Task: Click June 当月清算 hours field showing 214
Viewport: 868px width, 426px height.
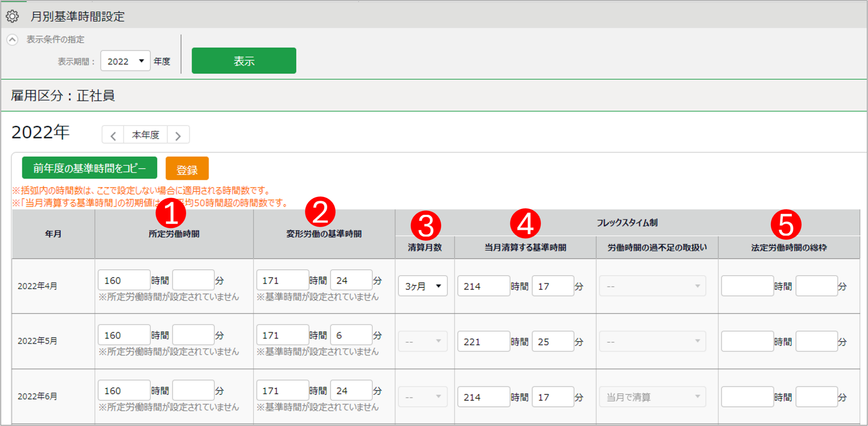Action: pyautogui.click(x=483, y=397)
